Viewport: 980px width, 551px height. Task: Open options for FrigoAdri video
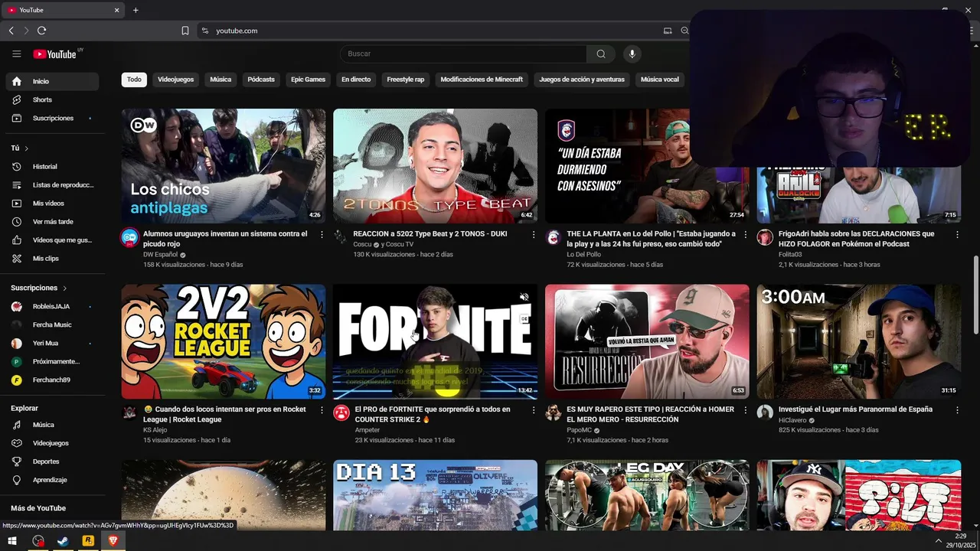957,234
